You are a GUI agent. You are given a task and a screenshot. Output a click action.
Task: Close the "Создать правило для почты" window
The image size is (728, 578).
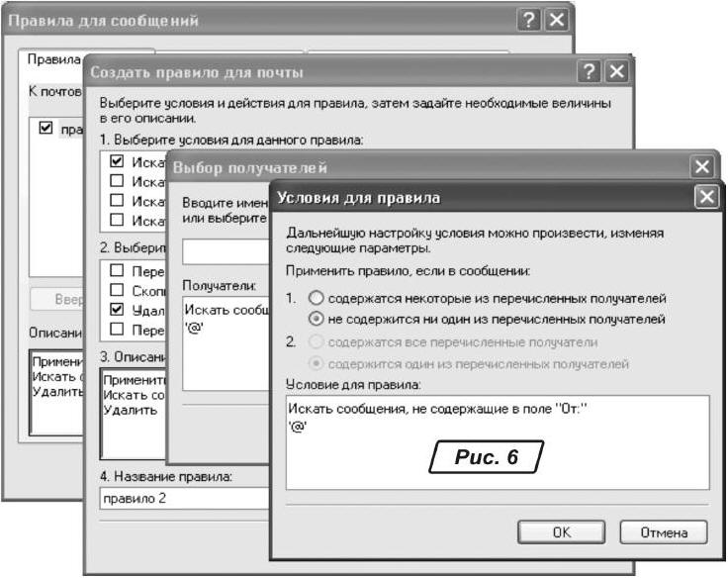pyautogui.click(x=617, y=72)
